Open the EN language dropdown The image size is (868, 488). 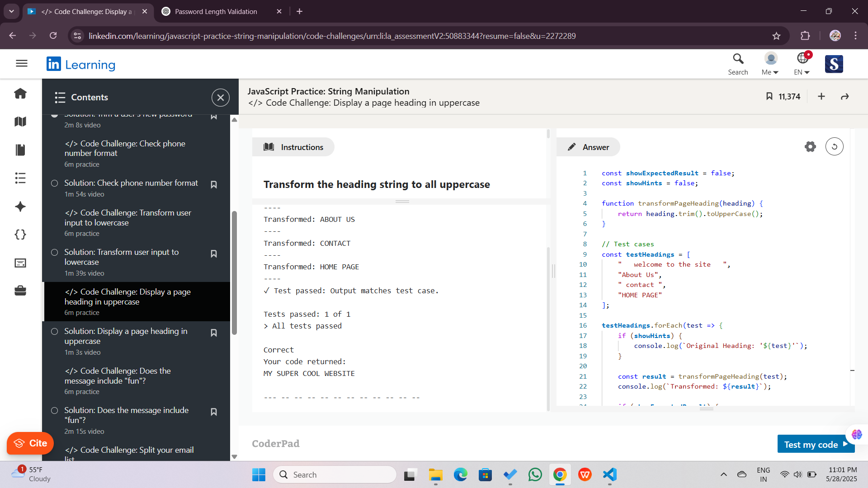[802, 64]
